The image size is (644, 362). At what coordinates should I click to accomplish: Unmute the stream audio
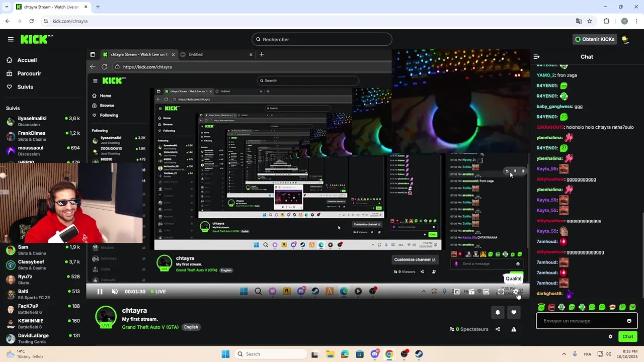(115, 292)
